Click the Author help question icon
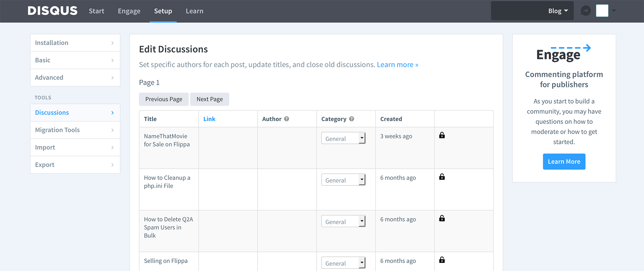 pyautogui.click(x=286, y=119)
